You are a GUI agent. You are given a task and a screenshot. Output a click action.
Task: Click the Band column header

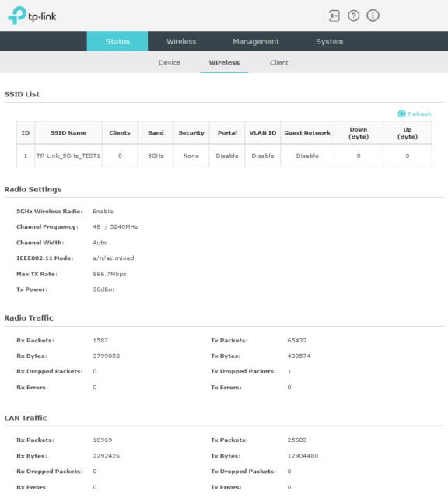point(156,133)
